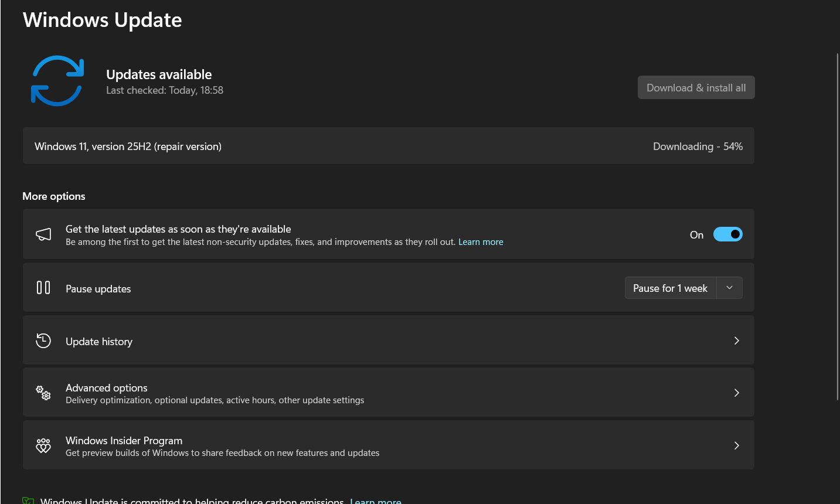Click Windows 11, version 25H2 update row
The width and height of the screenshot is (840, 504).
point(388,146)
